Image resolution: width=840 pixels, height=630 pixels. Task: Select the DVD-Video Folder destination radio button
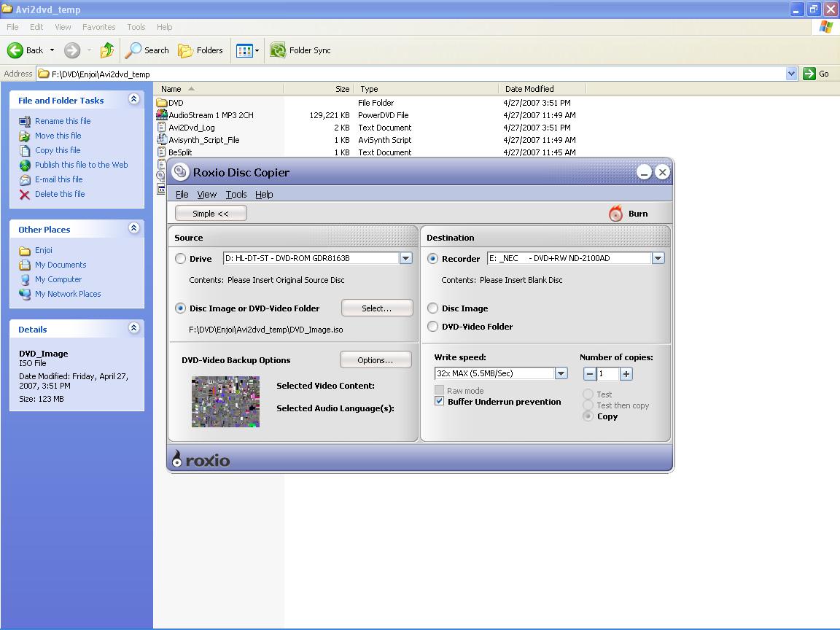click(433, 327)
